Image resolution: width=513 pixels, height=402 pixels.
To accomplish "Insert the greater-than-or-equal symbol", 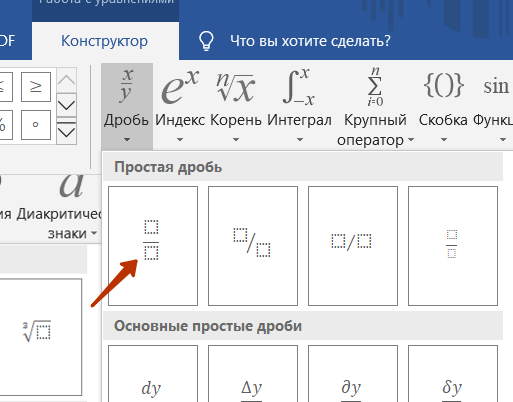I will (36, 87).
